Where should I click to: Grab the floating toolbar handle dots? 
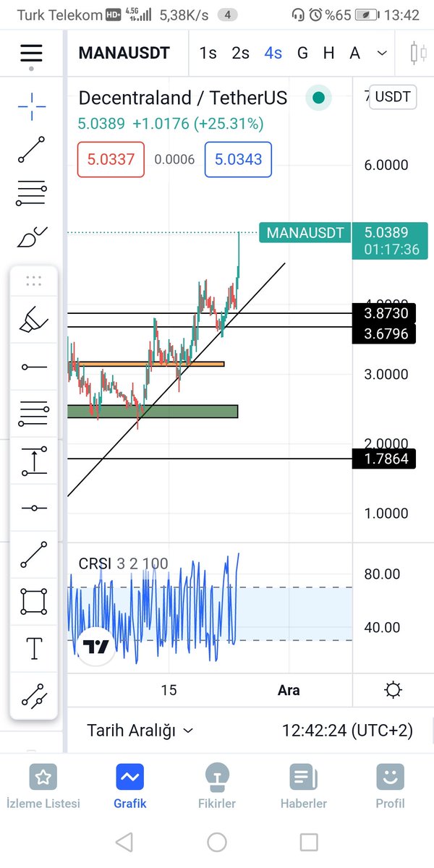tap(33, 280)
